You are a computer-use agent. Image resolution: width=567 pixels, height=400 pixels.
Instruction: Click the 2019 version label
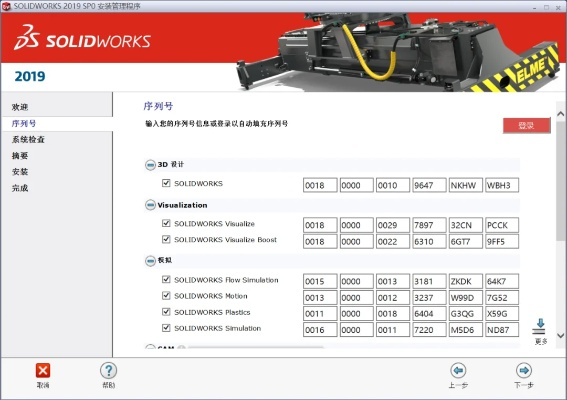point(30,76)
